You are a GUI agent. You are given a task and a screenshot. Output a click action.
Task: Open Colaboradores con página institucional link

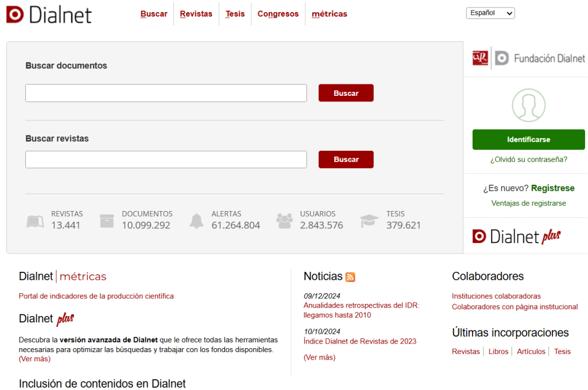point(515,307)
